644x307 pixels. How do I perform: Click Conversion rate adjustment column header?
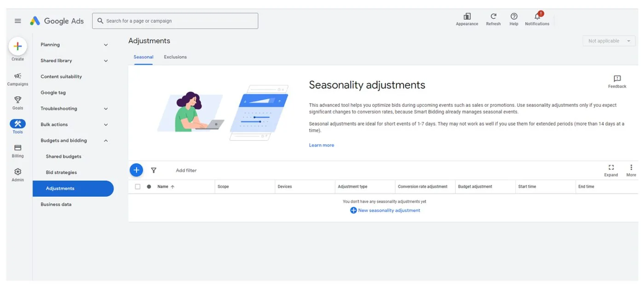pyautogui.click(x=422, y=187)
